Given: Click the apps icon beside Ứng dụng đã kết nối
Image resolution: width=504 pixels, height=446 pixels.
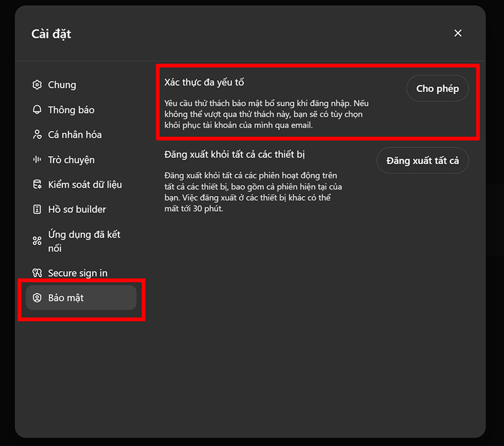Looking at the screenshot, I should tap(37, 241).
